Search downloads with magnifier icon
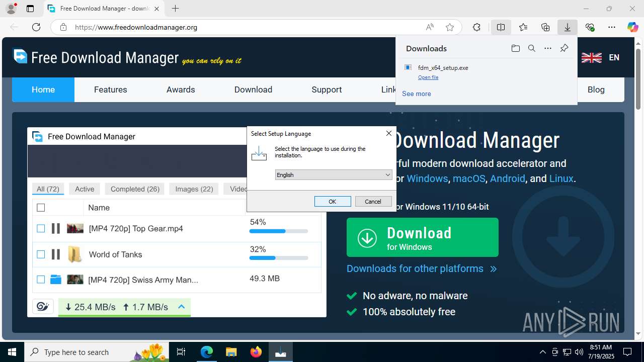644x362 pixels. [x=531, y=48]
